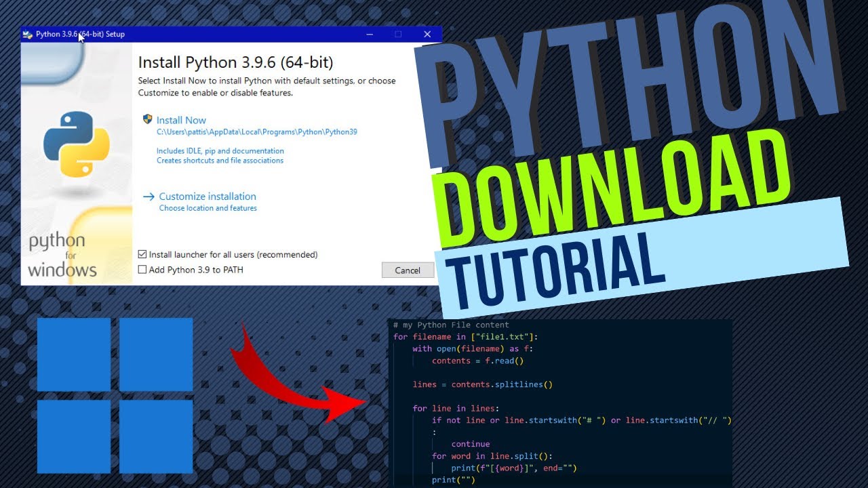868x488 pixels.
Task: Enable Add Python 3.9 to PATH checkbox
Action: [x=142, y=270]
